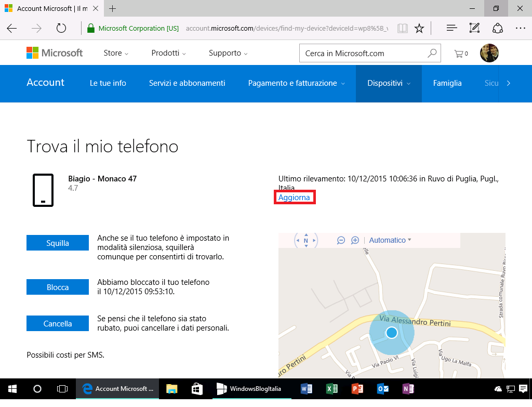Click the Share icon in Edge toolbar
The height and width of the screenshot is (407, 532).
click(497, 28)
